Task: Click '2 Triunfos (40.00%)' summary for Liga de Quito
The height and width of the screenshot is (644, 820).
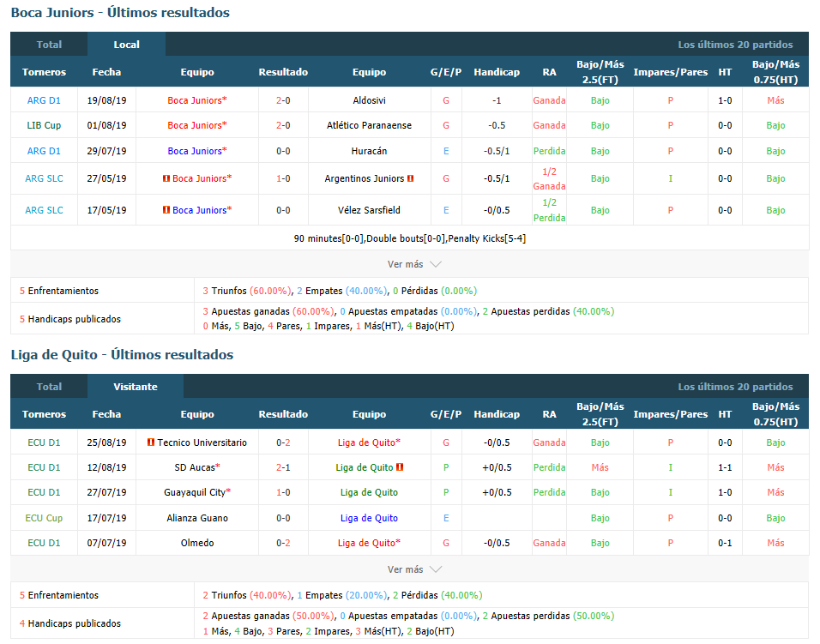Action: coord(247,595)
